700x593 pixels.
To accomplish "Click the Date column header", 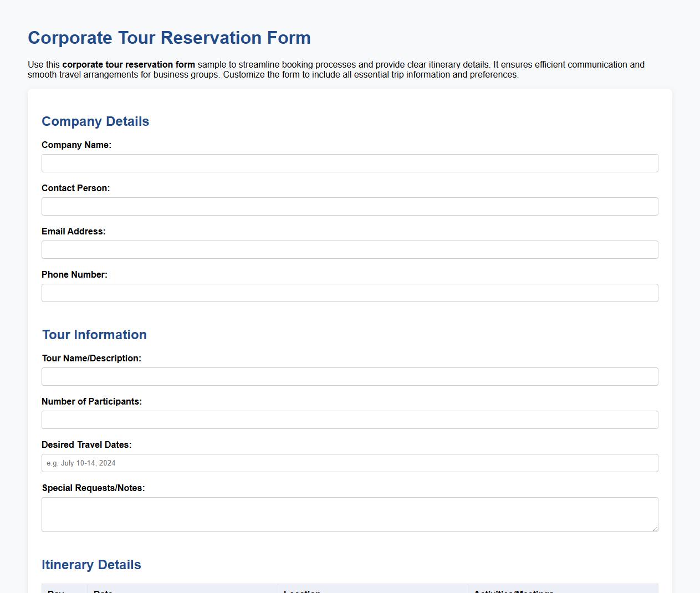I will [x=104, y=591].
